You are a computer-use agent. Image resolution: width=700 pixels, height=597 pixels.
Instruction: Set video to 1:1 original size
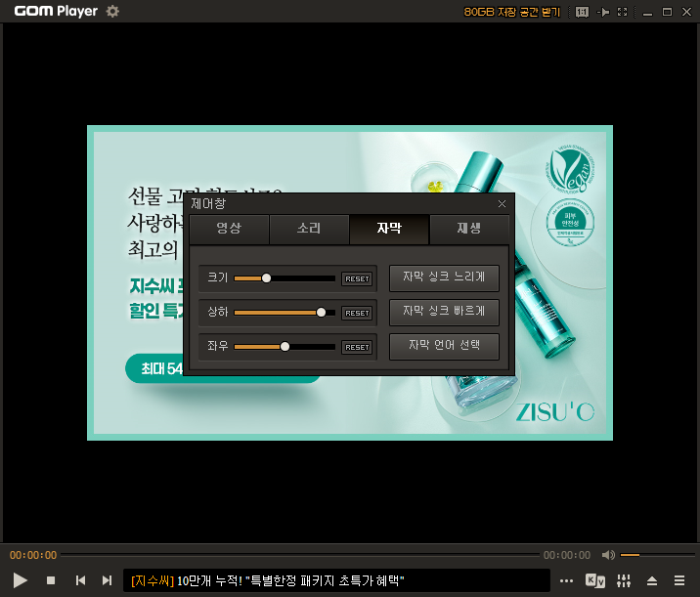(582, 12)
